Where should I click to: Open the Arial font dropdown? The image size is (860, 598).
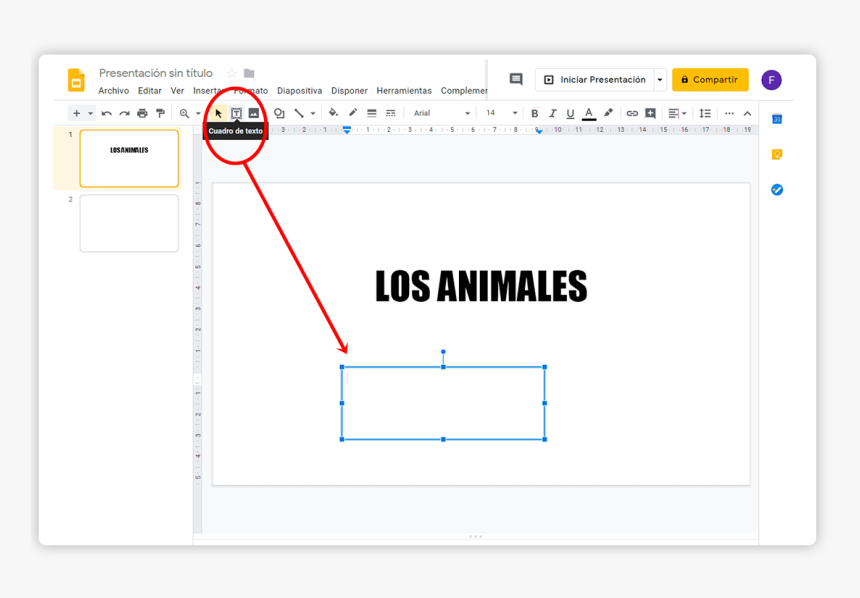pyautogui.click(x=441, y=113)
